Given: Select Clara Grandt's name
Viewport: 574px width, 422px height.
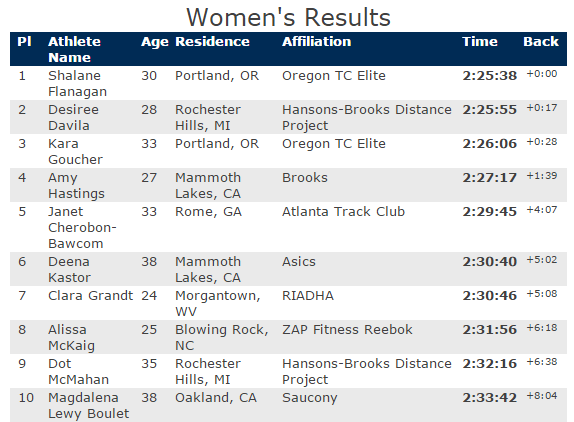Looking at the screenshot, I should [90, 296].
